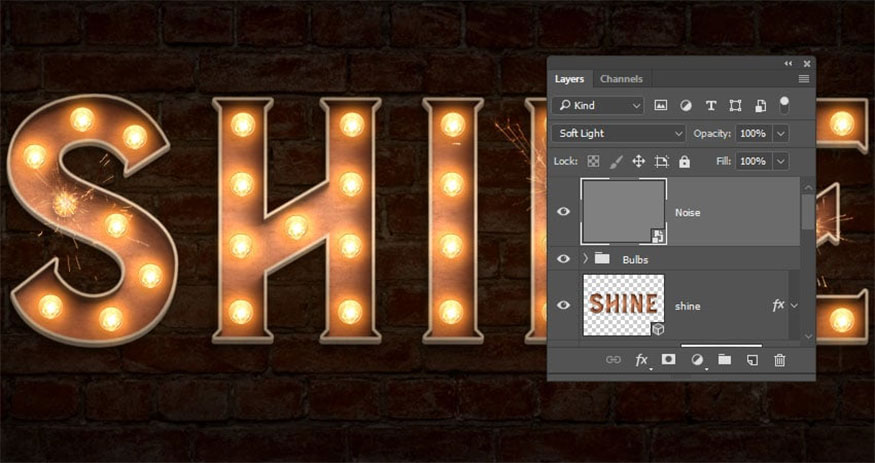Open the Opacity slider dropdown arrow
Screen dimensions: 875x463
(780, 133)
